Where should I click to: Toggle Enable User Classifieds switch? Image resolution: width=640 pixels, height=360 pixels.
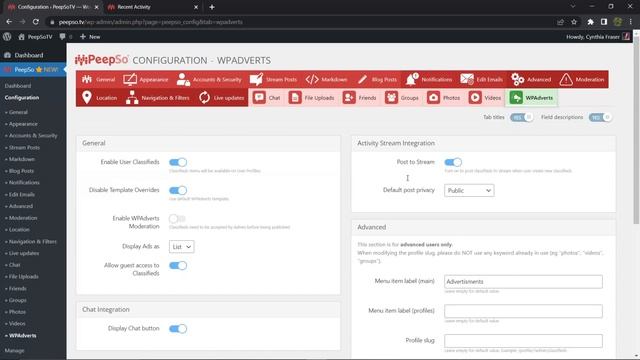(x=178, y=162)
